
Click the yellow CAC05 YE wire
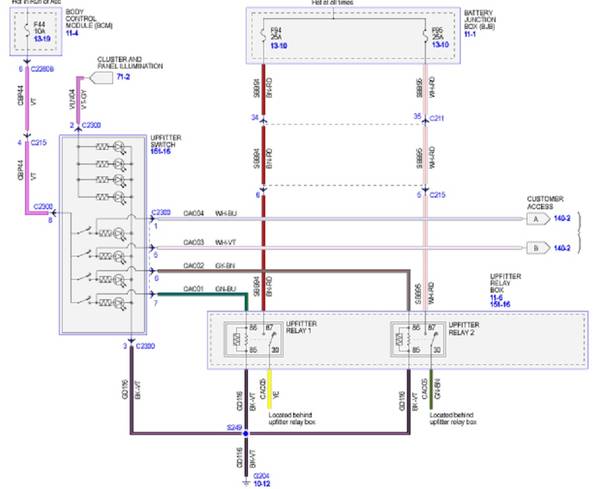coord(269,389)
